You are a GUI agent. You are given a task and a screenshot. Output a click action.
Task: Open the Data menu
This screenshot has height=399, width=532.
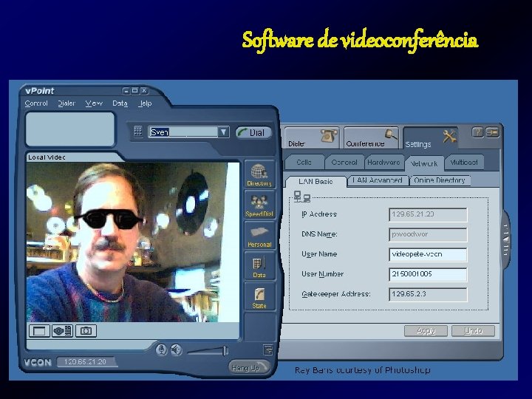(x=120, y=103)
